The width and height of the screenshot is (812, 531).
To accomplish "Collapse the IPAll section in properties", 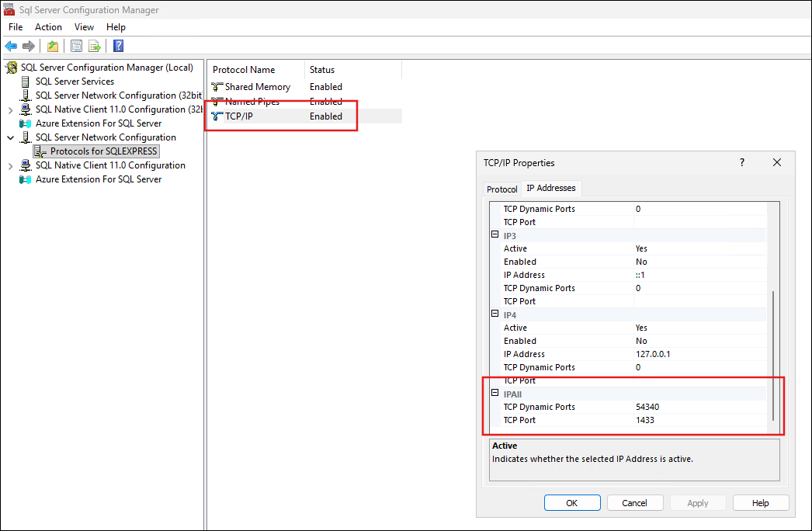I will pyautogui.click(x=494, y=393).
